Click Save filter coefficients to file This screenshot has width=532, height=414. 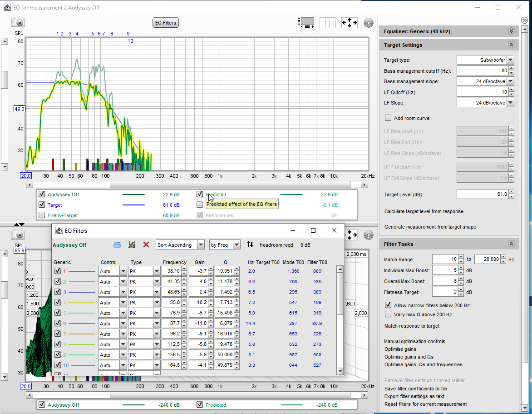[416, 389]
